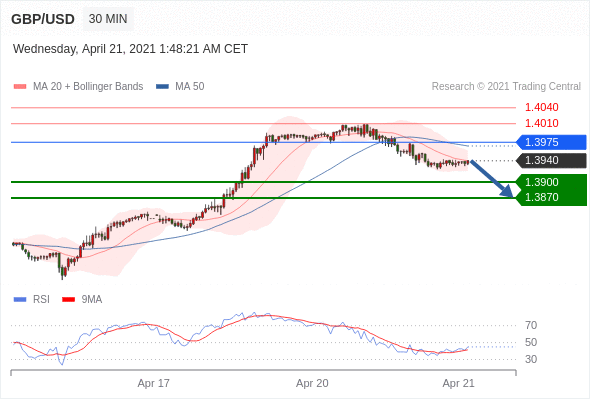Click the Apr 17 date axis label
This screenshot has height=400, width=590.
[x=154, y=383]
